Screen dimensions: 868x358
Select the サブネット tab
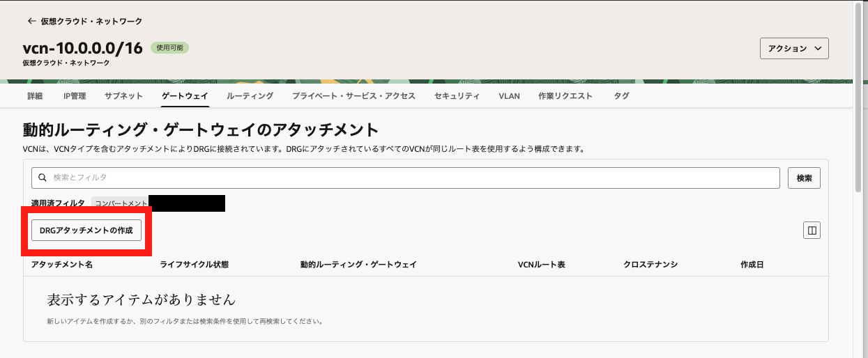(123, 96)
